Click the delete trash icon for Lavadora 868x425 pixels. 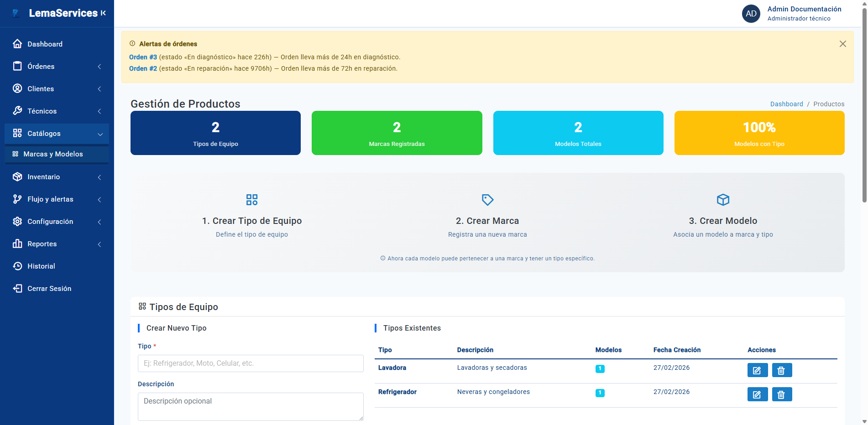(x=781, y=370)
